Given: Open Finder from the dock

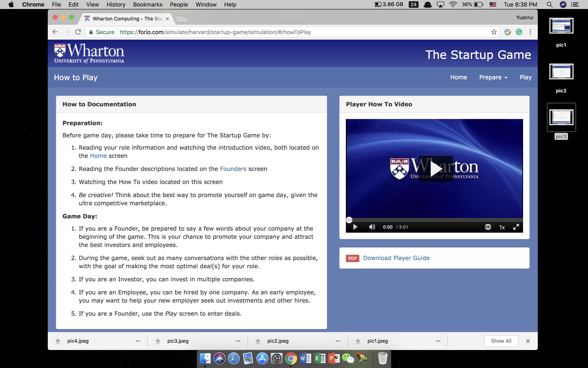Looking at the screenshot, I should click(x=205, y=359).
